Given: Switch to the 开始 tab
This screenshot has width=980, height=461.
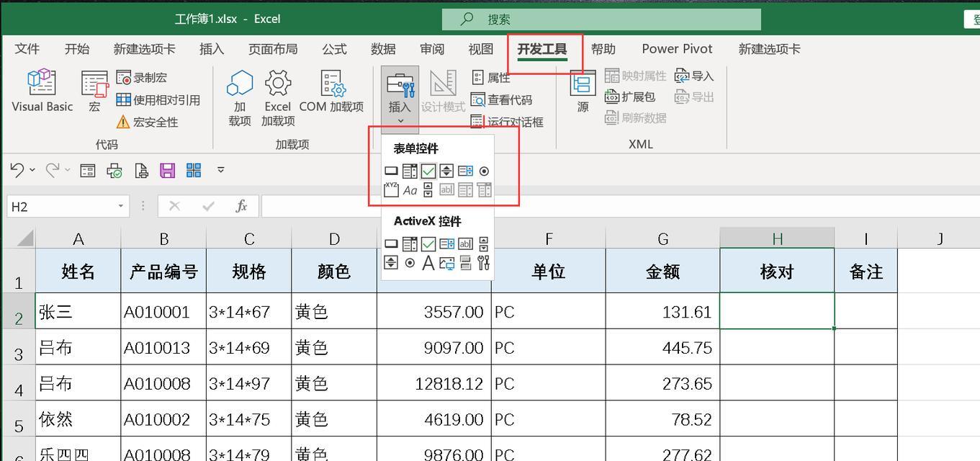Looking at the screenshot, I should point(76,48).
